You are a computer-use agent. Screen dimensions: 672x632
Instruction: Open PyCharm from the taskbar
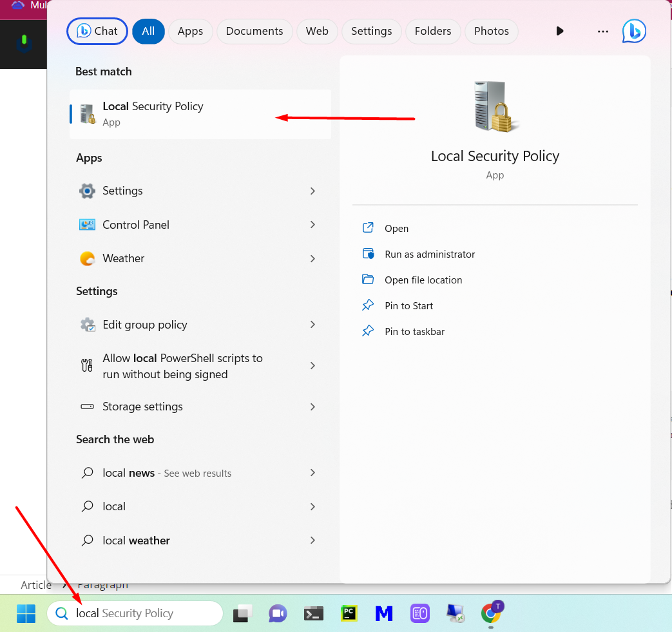(349, 613)
